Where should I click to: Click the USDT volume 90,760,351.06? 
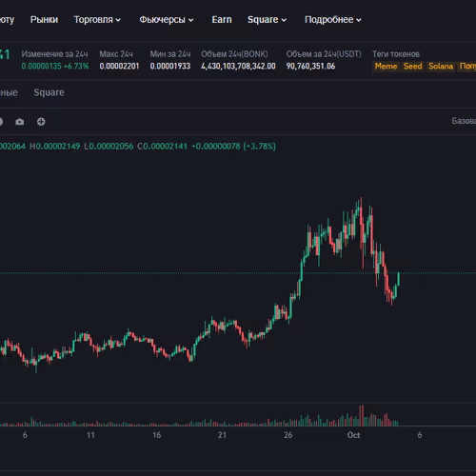click(310, 66)
